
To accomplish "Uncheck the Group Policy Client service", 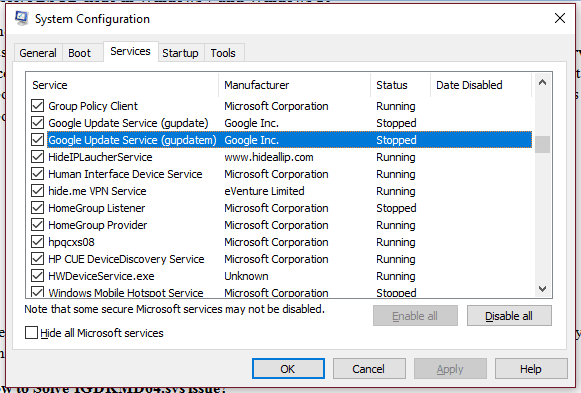I will point(37,106).
